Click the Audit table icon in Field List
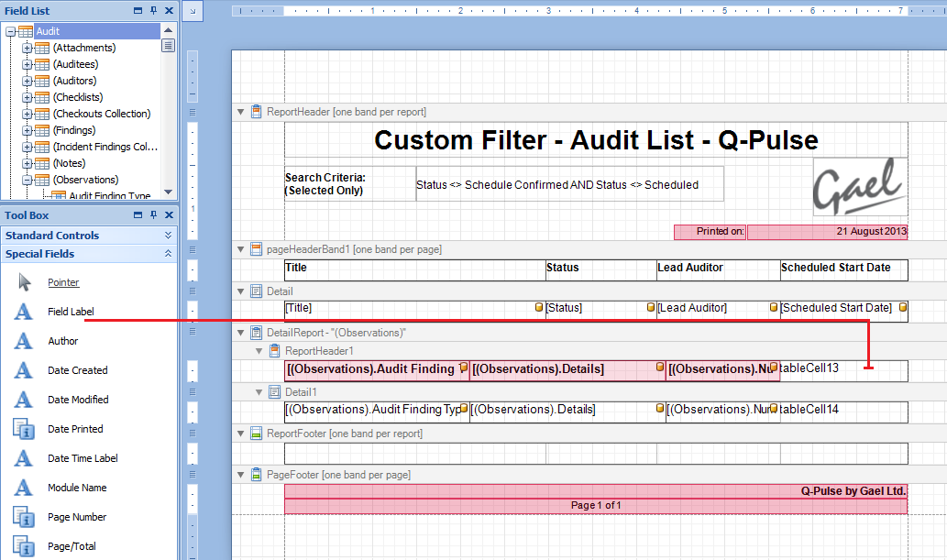This screenshot has width=947, height=560. point(26,31)
